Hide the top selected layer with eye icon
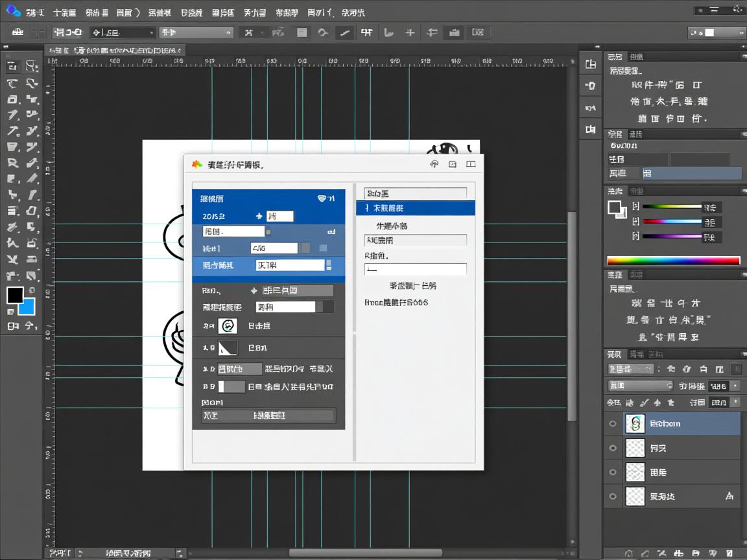Viewport: 747px width, 560px height. (x=613, y=424)
